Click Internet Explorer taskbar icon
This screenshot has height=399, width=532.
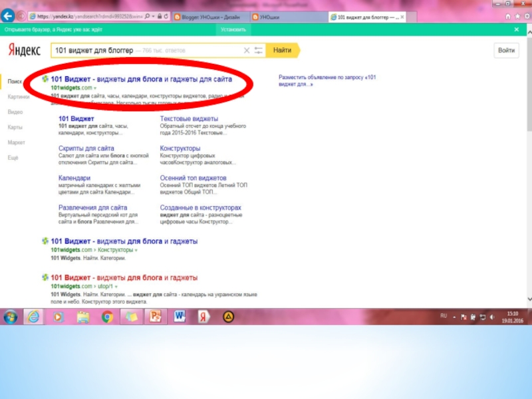click(33, 317)
